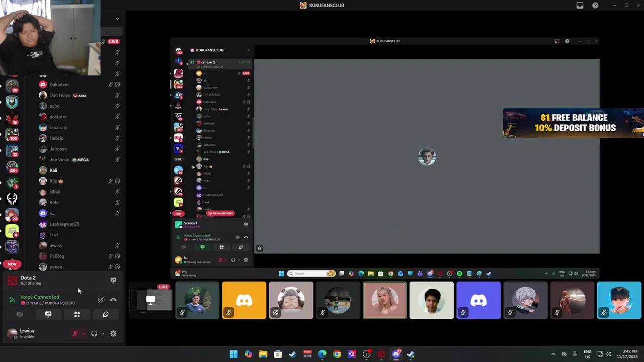Viewport: 644px width, 362px height.
Task: Click PalDog in the member list
Action: pos(80,256)
